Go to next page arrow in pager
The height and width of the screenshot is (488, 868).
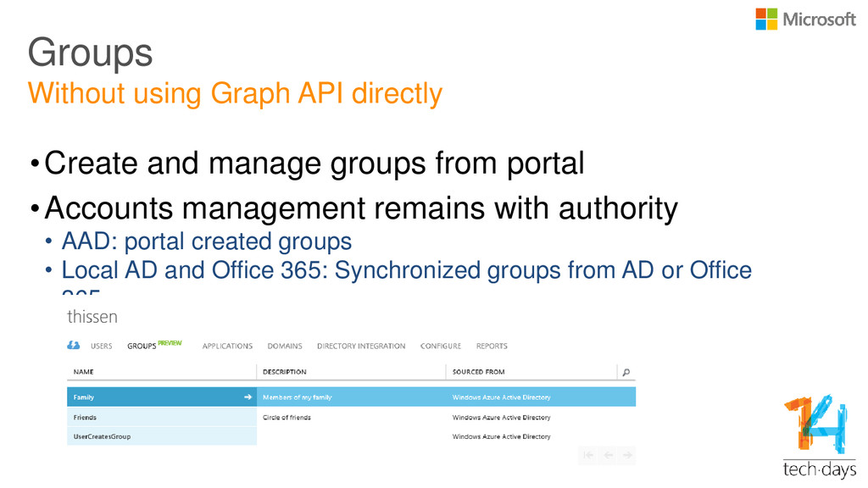tap(627, 455)
